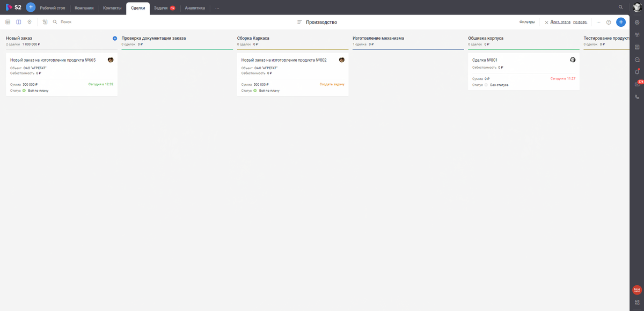Toggle 'по возр.' sort order

[x=580, y=22]
